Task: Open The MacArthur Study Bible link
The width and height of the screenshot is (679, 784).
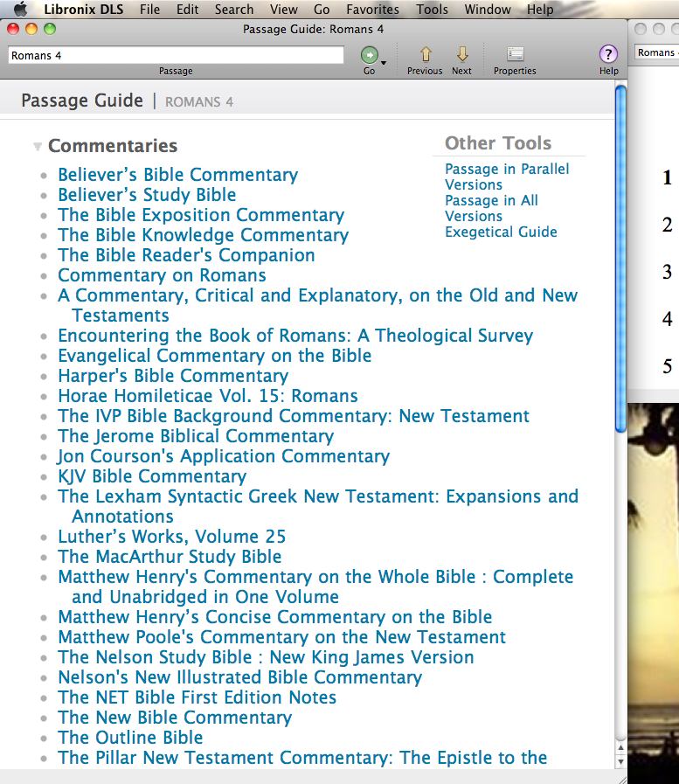Action: coord(170,557)
